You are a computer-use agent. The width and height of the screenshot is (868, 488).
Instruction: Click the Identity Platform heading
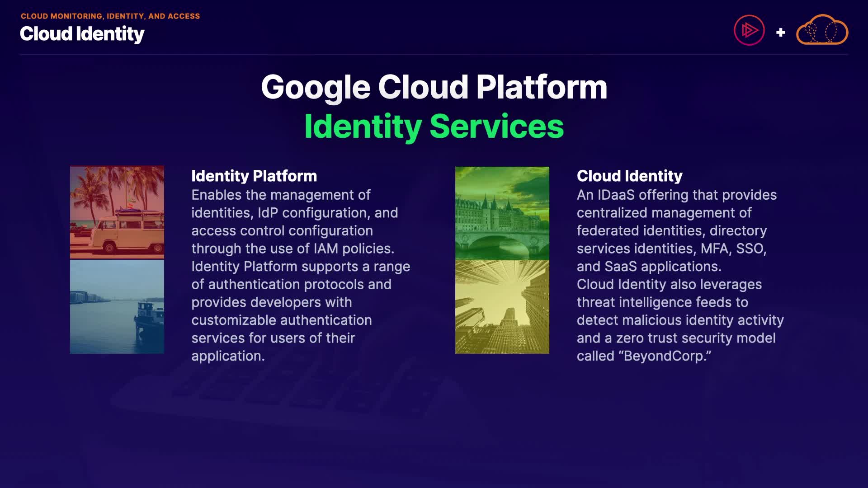(254, 176)
